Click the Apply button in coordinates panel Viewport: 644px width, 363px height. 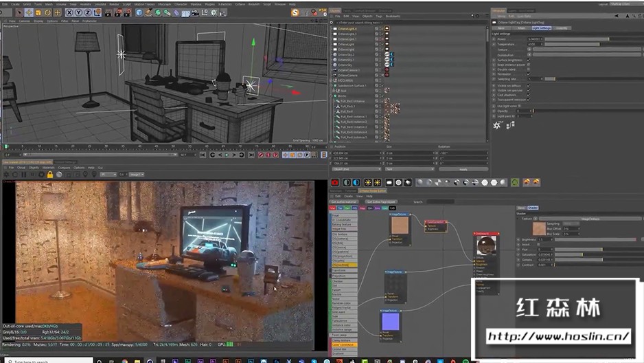coord(463,168)
